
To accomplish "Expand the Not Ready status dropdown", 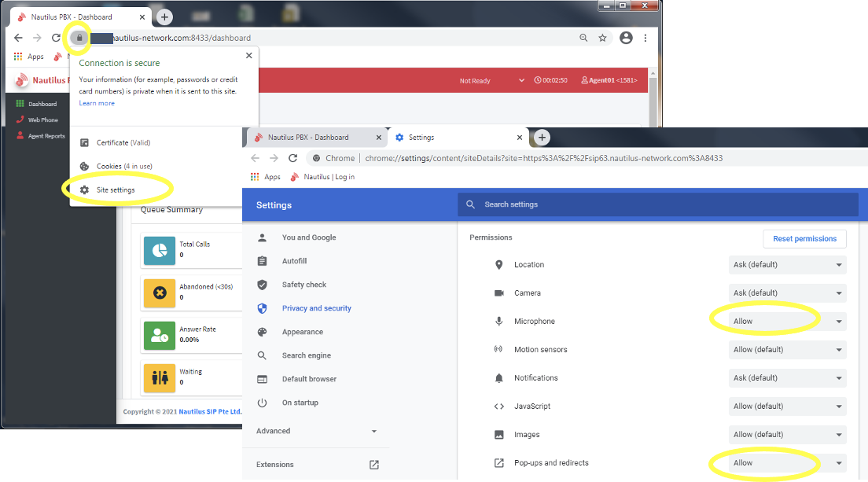I will pyautogui.click(x=491, y=80).
